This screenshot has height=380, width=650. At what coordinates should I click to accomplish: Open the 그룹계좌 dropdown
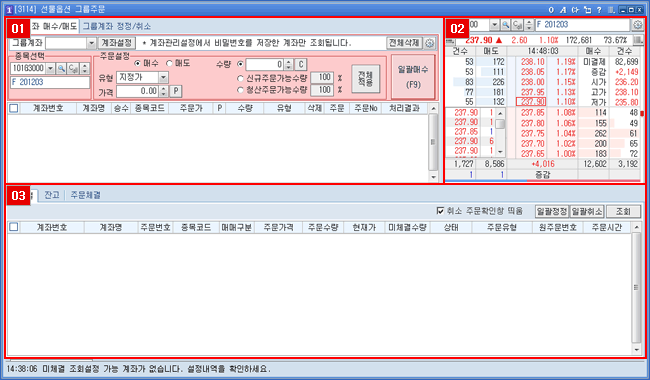click(91, 43)
